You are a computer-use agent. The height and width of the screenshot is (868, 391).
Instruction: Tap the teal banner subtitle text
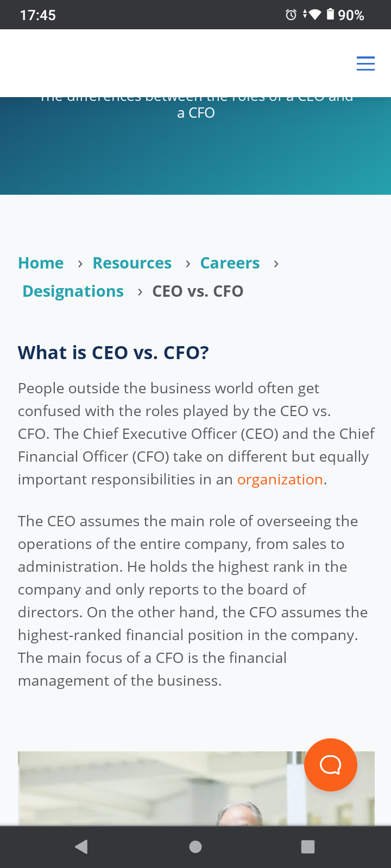tap(196, 112)
